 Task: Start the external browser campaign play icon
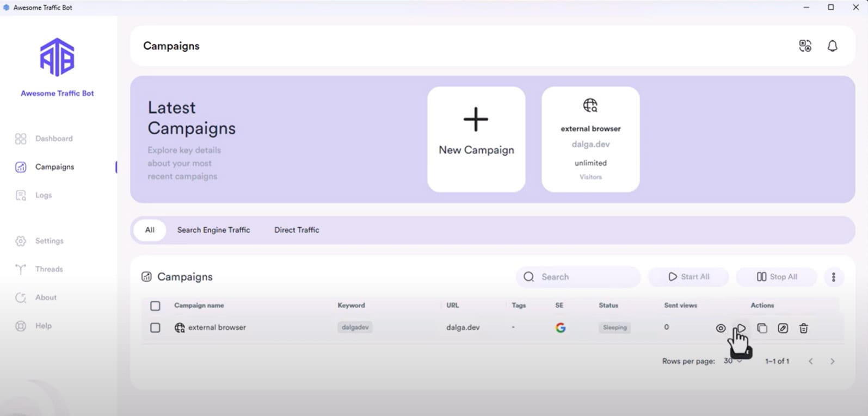(x=741, y=328)
